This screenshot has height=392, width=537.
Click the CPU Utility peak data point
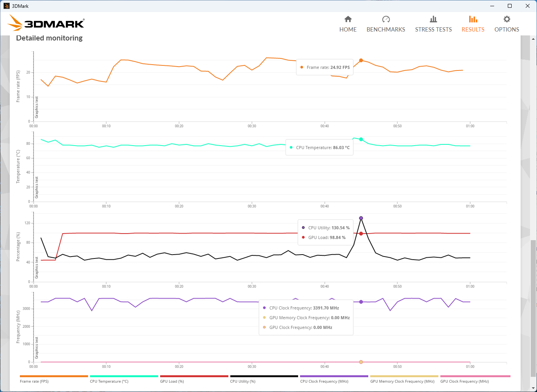361,218
